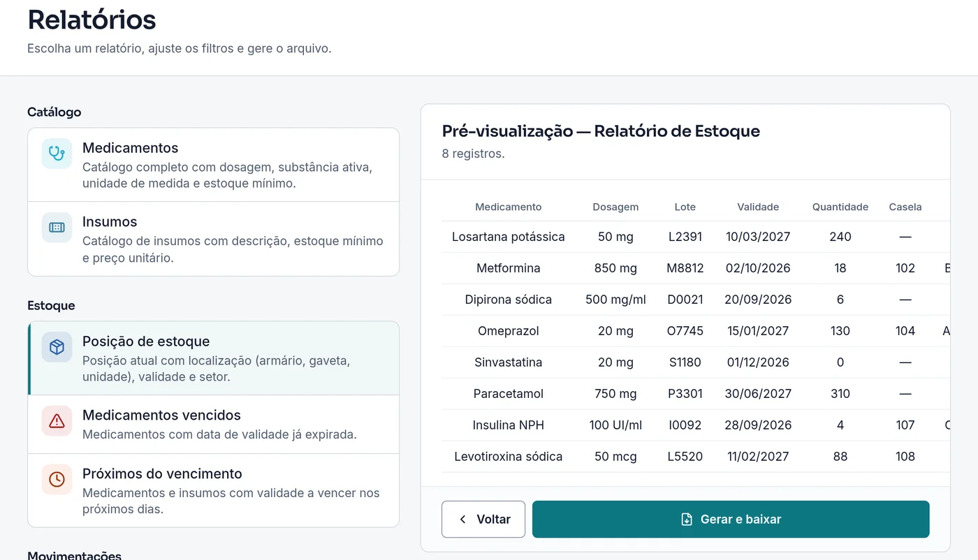Select the Insulina NPH cell
This screenshot has width=978, height=560.
[509, 425]
